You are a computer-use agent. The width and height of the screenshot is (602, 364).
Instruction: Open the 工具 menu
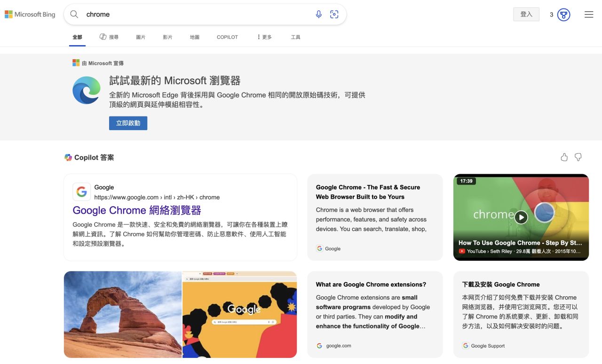[295, 37]
